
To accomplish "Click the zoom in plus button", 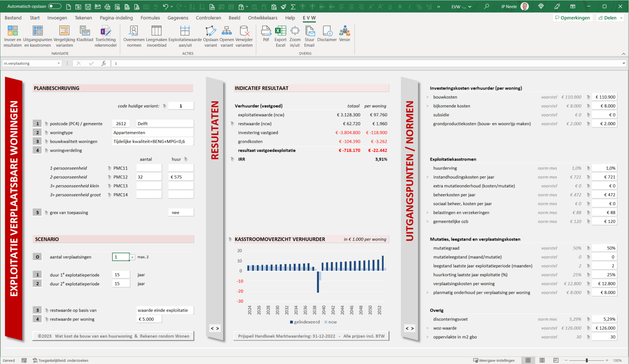I will (607, 360).
